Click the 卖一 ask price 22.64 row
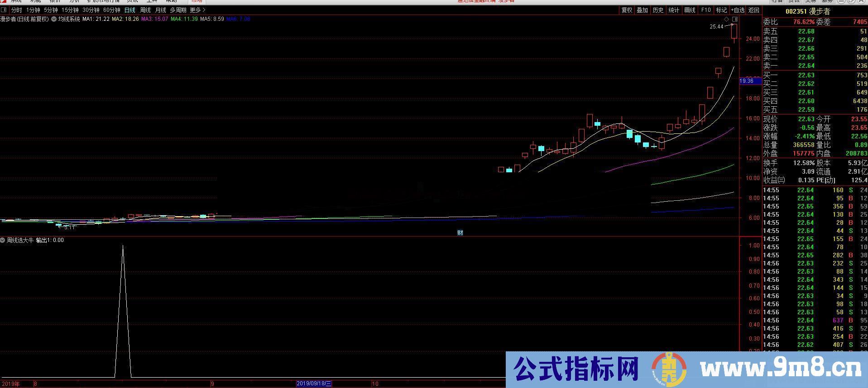The width and height of the screenshot is (868, 388). [x=815, y=66]
